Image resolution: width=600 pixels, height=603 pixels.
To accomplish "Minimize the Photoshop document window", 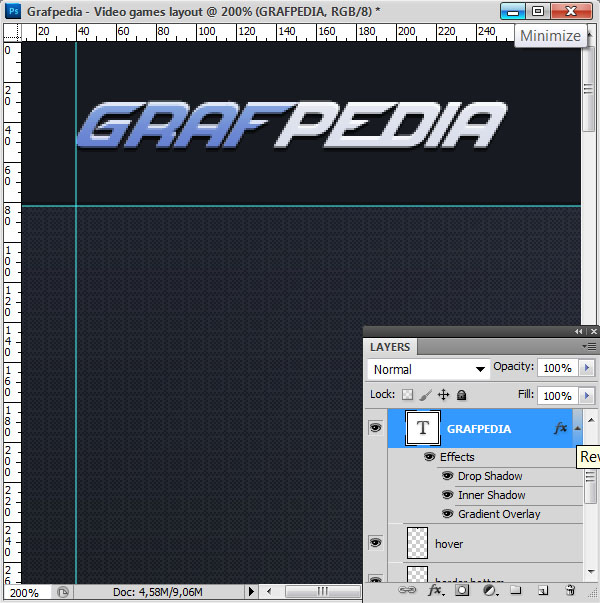I will (x=513, y=12).
